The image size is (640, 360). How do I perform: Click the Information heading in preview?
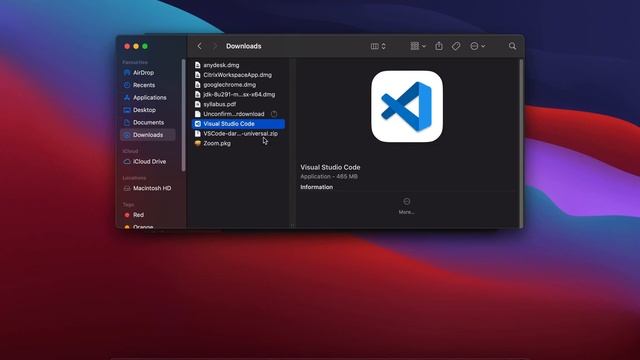point(317,187)
